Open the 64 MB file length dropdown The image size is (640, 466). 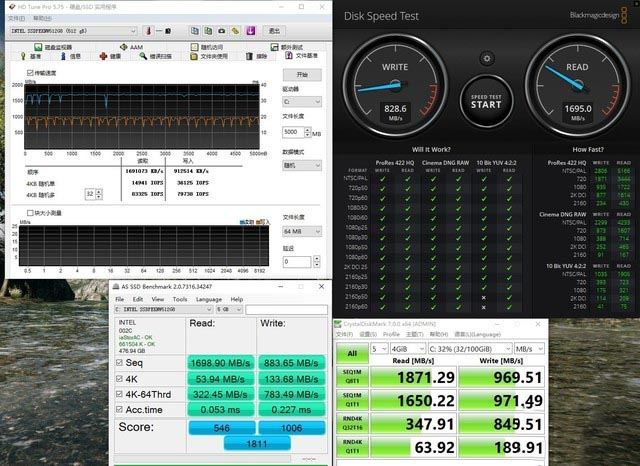coord(302,232)
